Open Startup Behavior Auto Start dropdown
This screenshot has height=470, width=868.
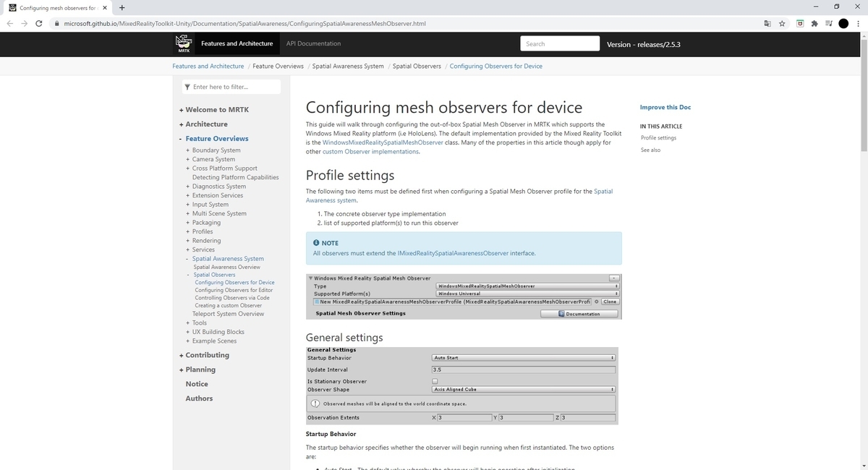tap(524, 358)
